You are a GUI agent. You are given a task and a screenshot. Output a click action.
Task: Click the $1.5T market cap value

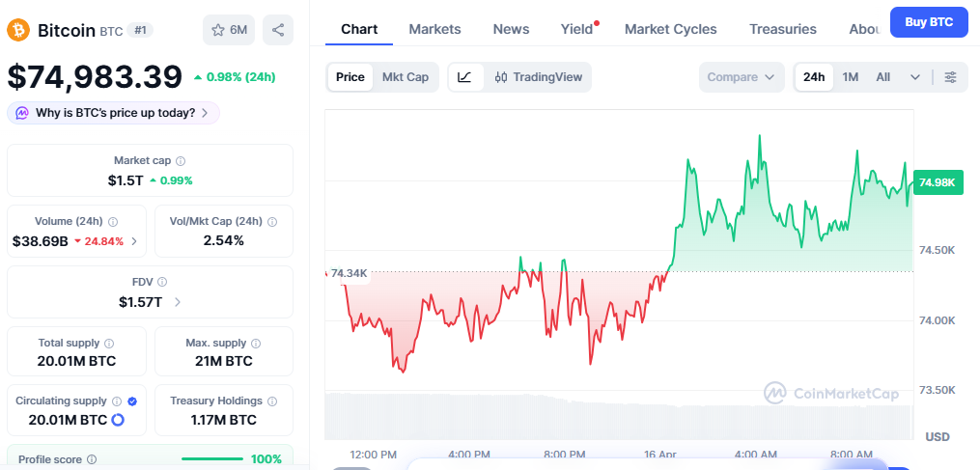(125, 180)
